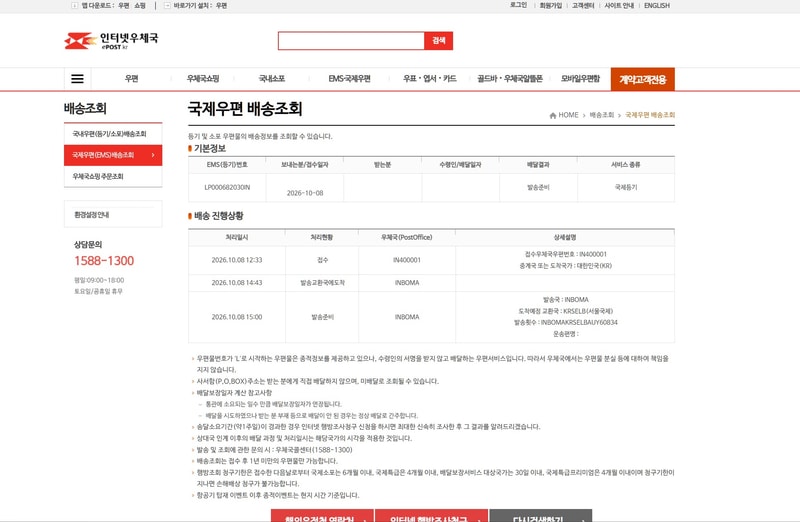Open the 계약고객전용 orange tab
Image resolution: width=800 pixels, height=522 pixels.
tap(643, 79)
